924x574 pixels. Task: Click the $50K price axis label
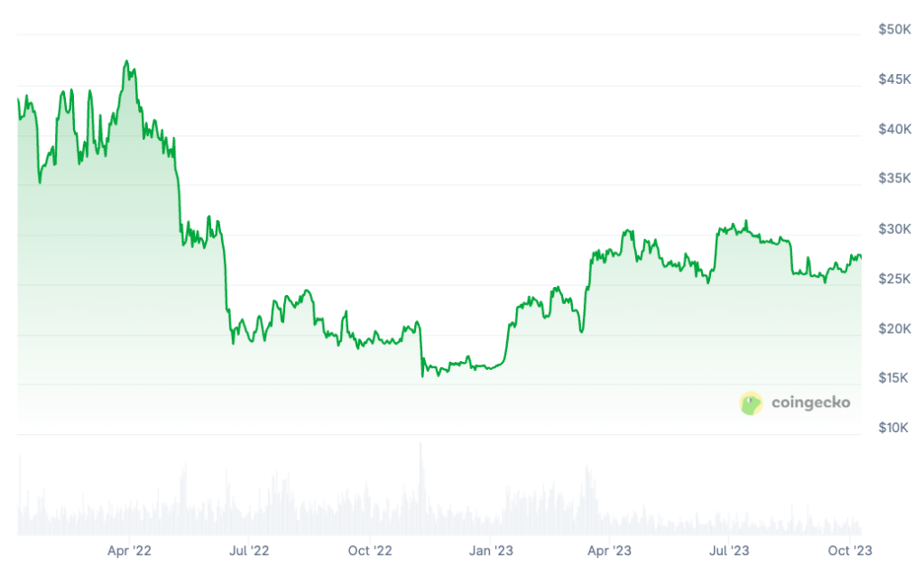tap(894, 30)
